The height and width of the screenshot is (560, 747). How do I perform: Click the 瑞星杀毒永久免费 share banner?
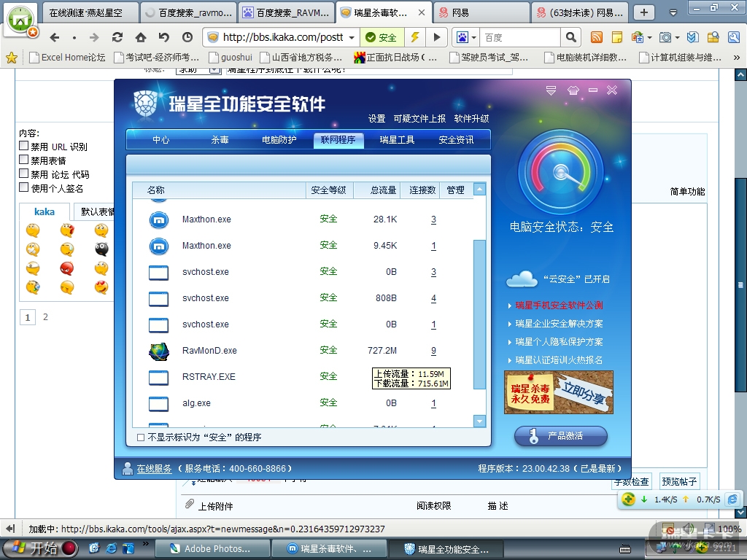[558, 392]
